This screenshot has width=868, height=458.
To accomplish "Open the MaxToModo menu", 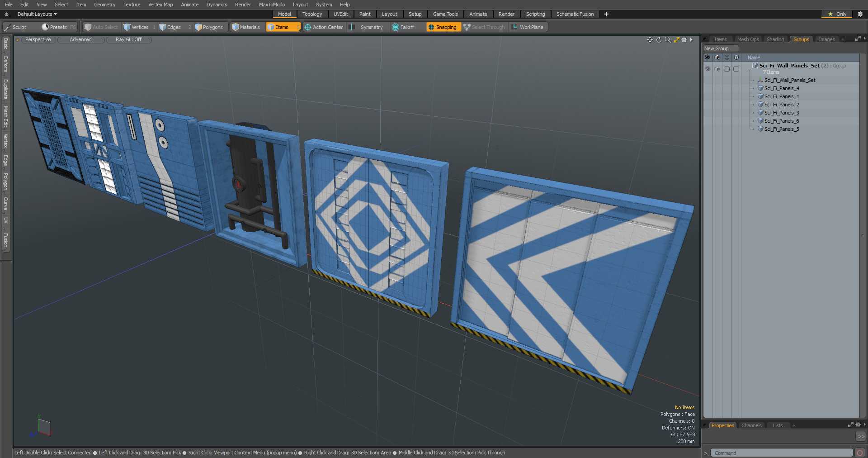I will [x=272, y=5].
